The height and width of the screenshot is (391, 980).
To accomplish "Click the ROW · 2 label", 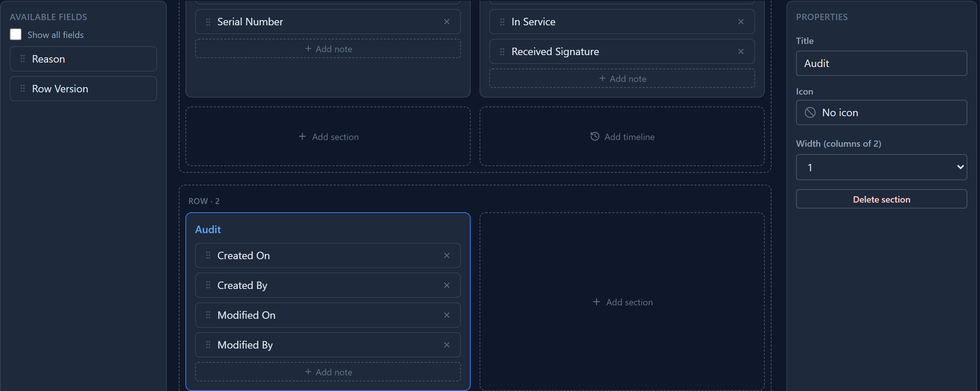I will 204,201.
